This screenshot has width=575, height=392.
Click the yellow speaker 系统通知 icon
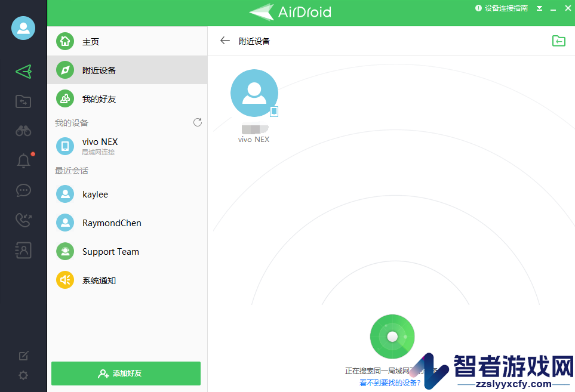pyautogui.click(x=65, y=280)
